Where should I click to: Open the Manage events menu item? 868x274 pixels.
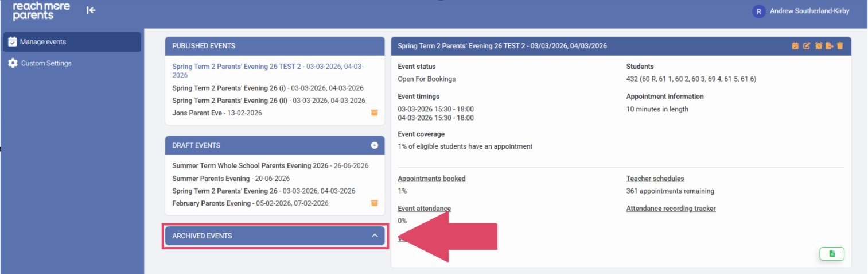tap(42, 42)
